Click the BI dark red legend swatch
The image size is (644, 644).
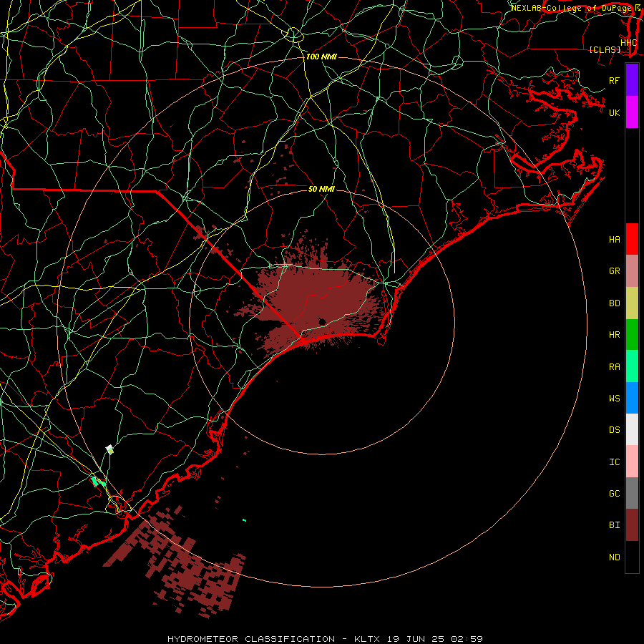click(x=632, y=525)
